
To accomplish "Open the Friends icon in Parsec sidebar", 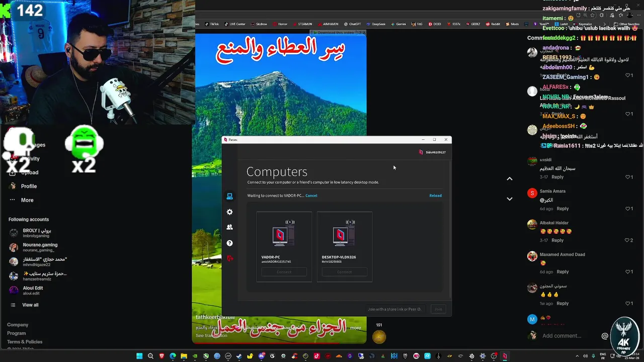I will 229,227.
